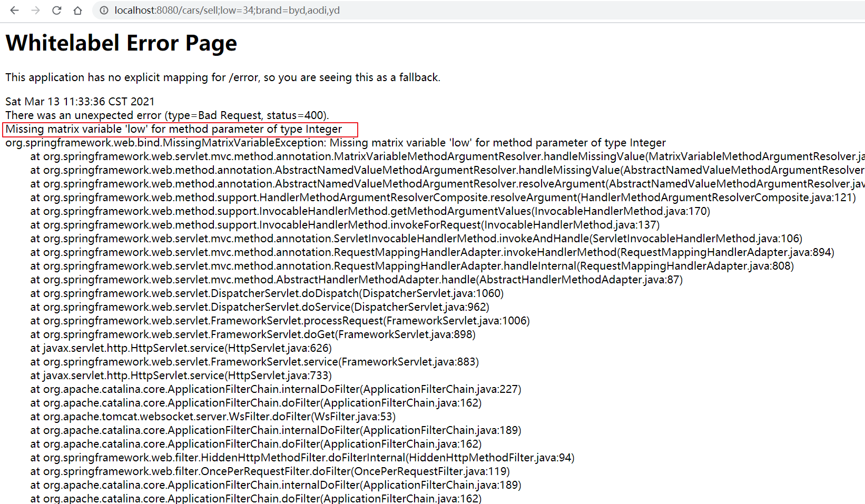
Task: Select the 'no explicit mapping for /error' sentence
Action: tap(223, 77)
